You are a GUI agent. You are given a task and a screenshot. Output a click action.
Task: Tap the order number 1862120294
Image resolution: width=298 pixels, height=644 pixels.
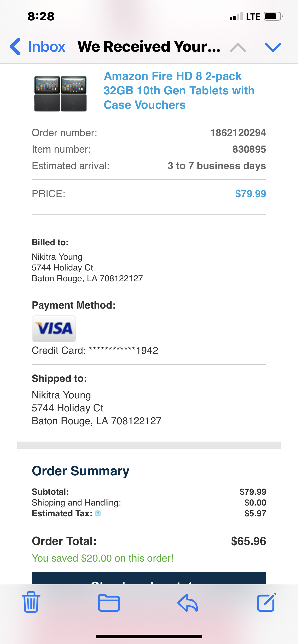pos(238,133)
